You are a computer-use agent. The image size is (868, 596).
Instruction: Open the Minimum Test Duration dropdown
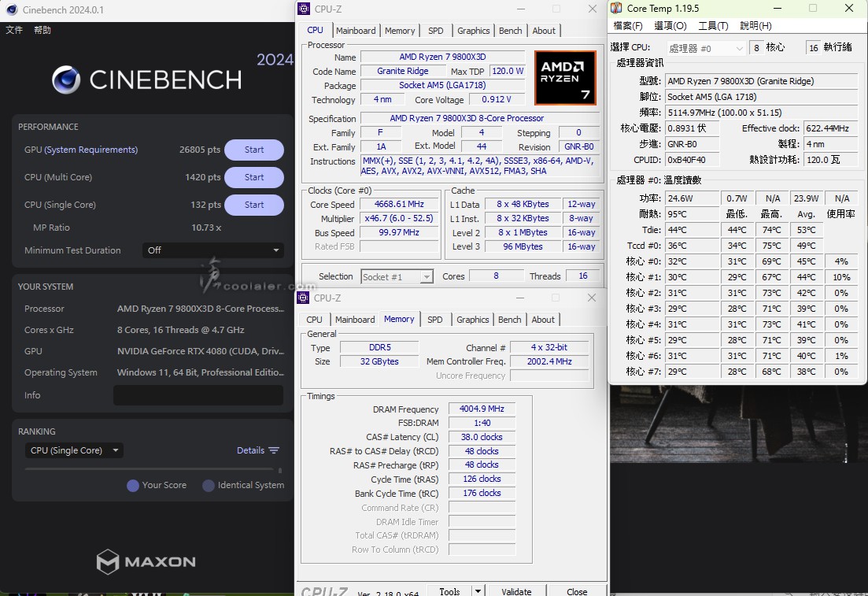pos(213,250)
